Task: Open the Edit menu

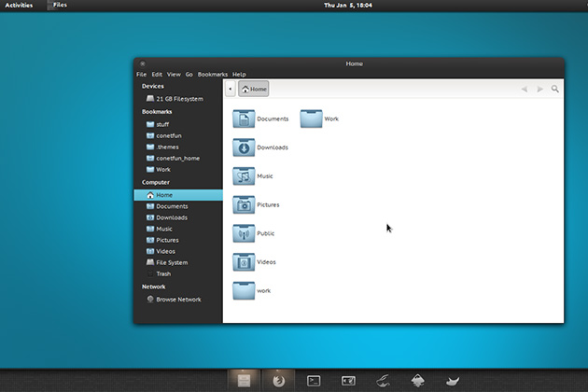Action: tap(157, 75)
